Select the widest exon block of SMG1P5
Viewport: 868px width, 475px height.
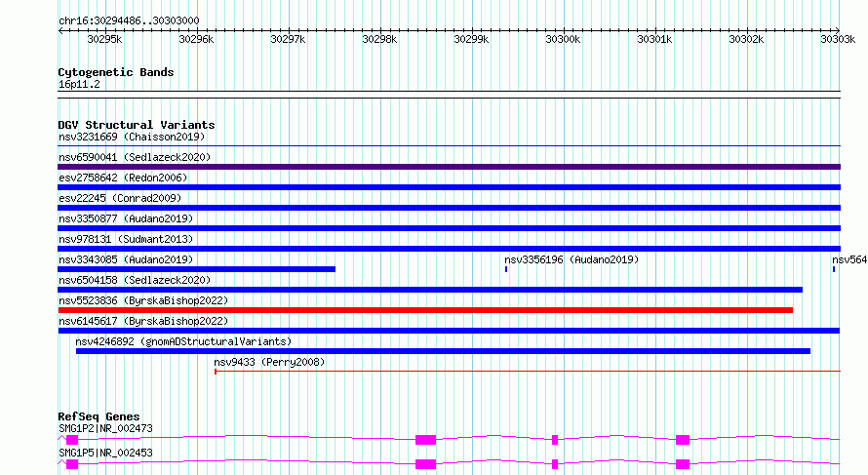click(x=425, y=464)
